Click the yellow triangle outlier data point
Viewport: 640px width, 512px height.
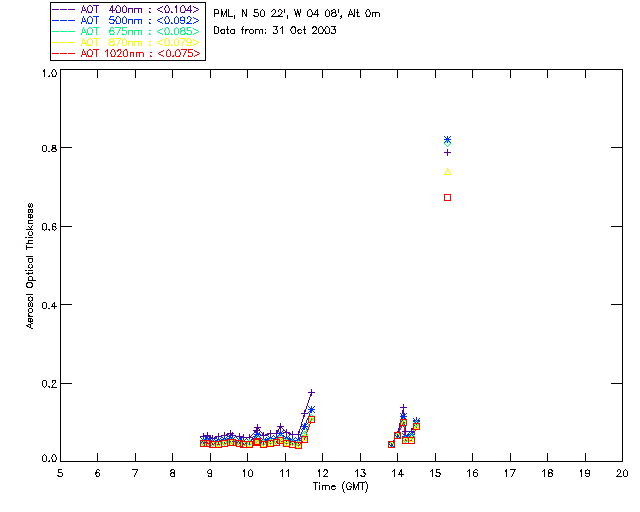click(447, 172)
